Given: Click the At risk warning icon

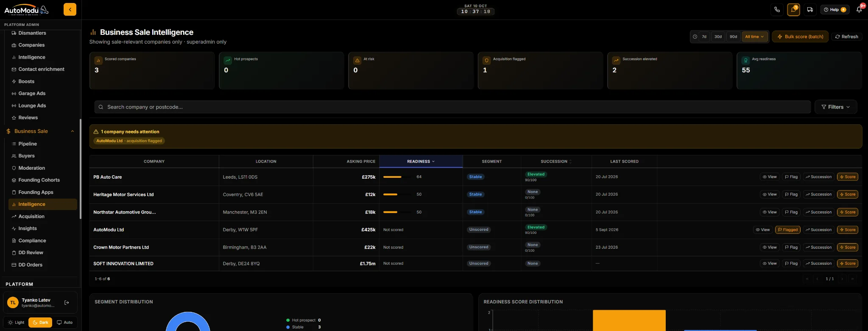Looking at the screenshot, I should click(357, 61).
